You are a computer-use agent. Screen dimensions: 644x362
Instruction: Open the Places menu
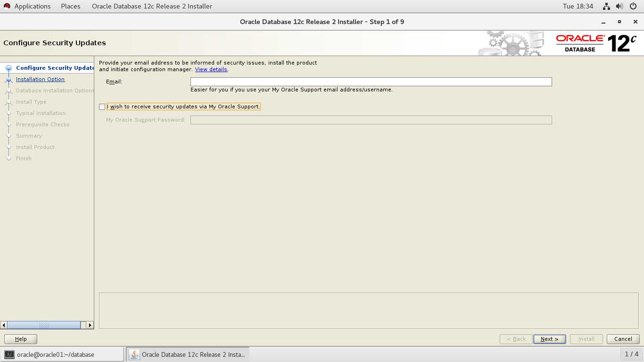pos(71,6)
